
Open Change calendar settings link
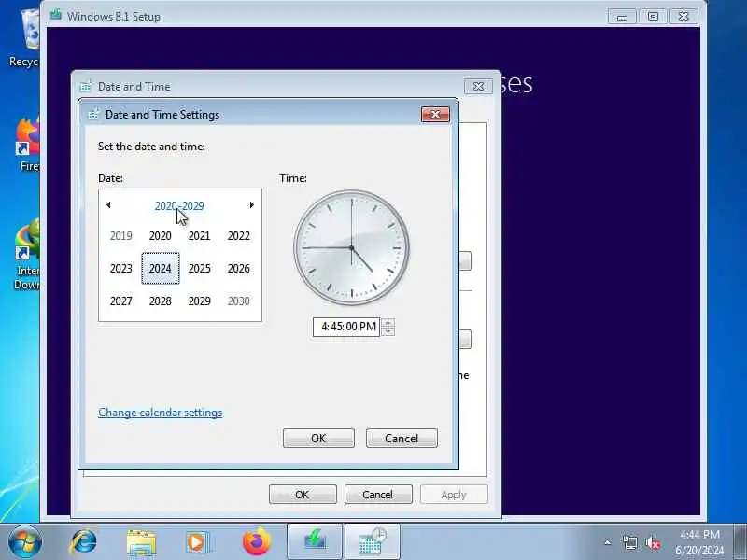tap(160, 413)
